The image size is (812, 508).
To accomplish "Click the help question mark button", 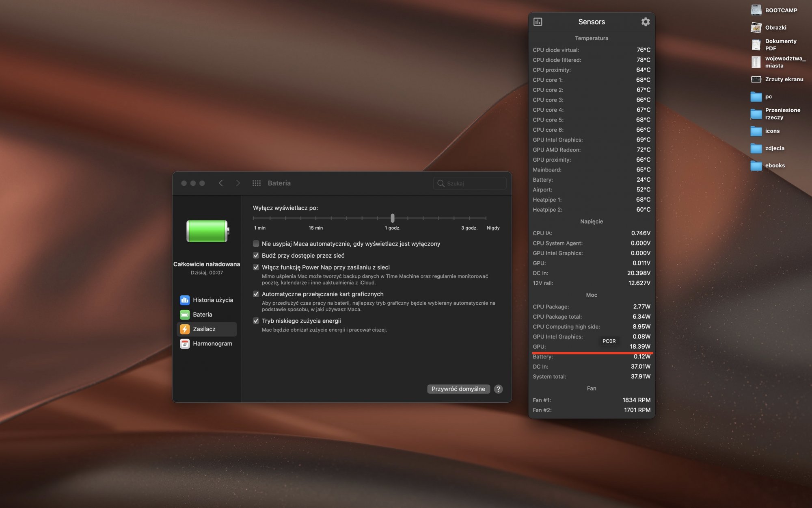I will click(x=498, y=389).
